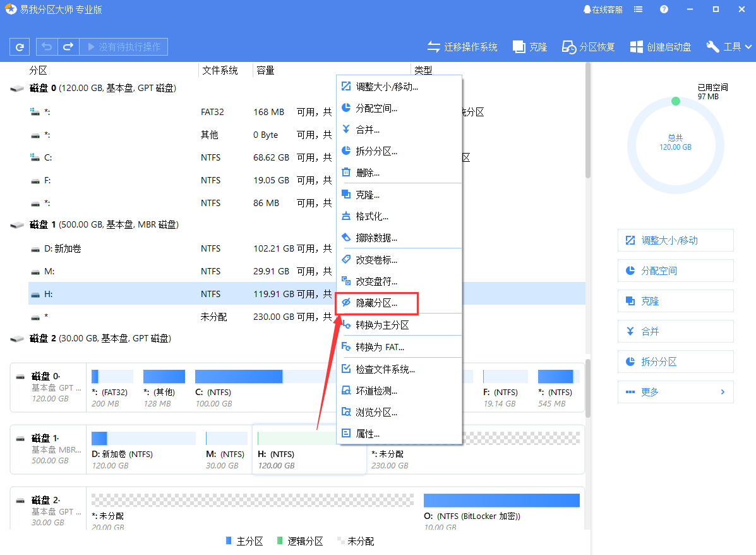Choose 格式化 in the context menu
Screen dimensions: 756x555
click(372, 216)
